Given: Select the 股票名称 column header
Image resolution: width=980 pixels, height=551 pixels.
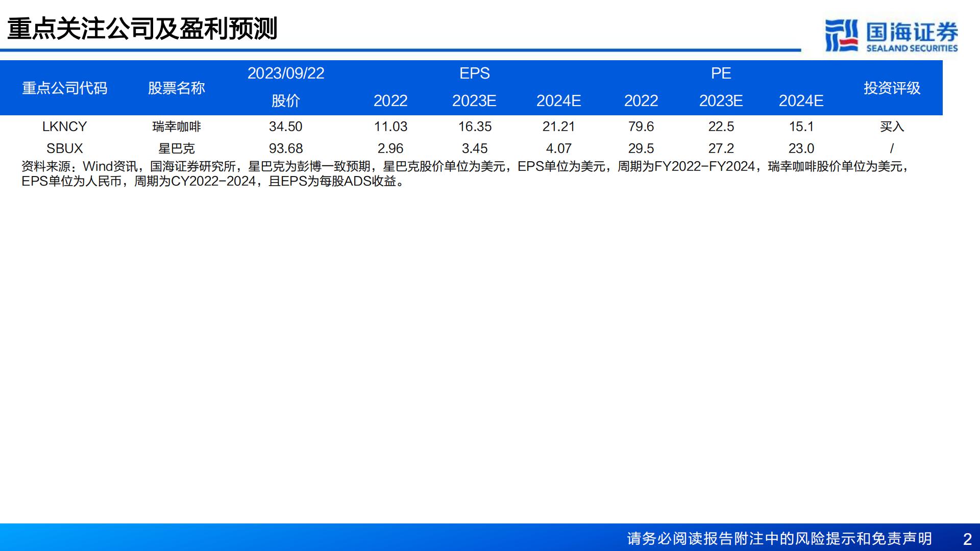Looking at the screenshot, I should point(177,88).
